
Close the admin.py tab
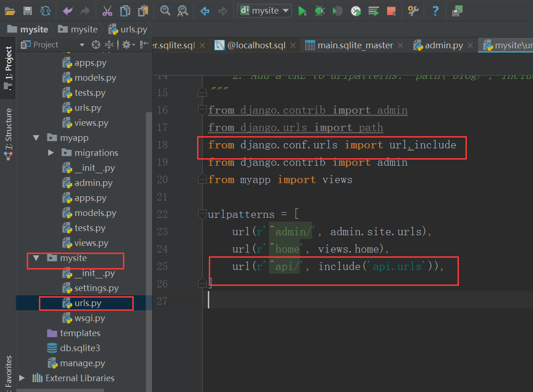coord(470,46)
